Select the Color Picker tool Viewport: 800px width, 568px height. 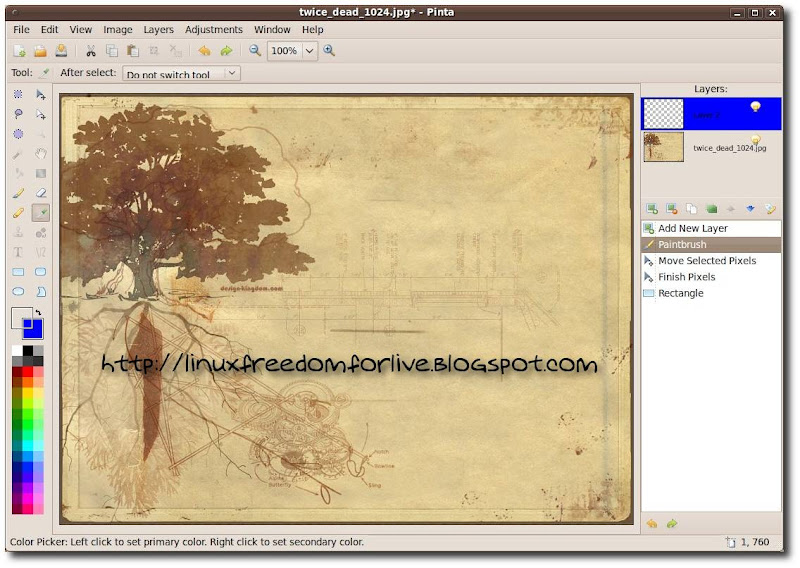pos(41,213)
